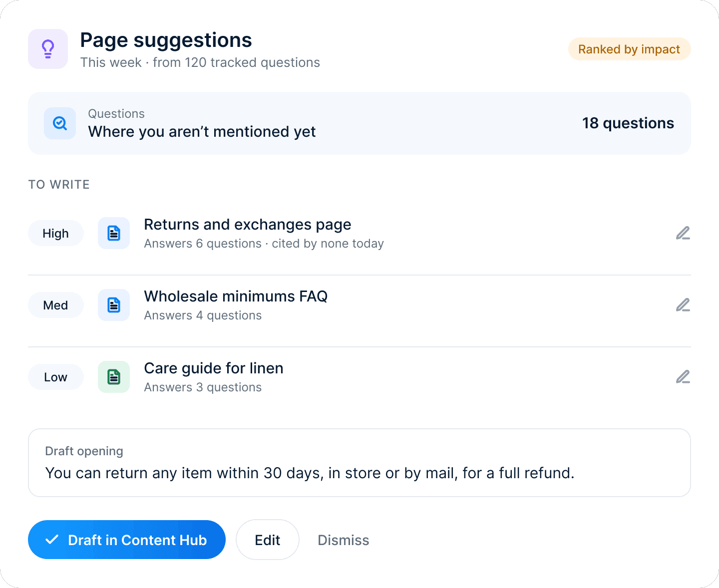Click the green Care guide document icon
Image resolution: width=719 pixels, height=588 pixels.
(x=114, y=377)
